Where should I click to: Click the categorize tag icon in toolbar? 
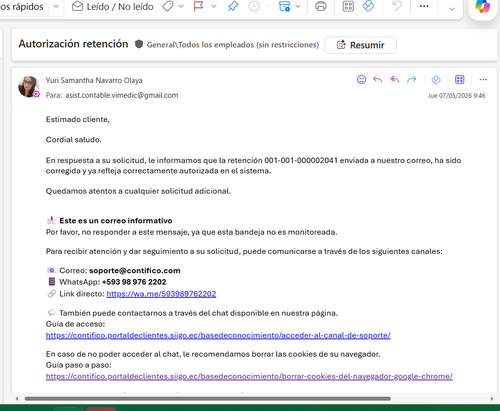(x=168, y=6)
